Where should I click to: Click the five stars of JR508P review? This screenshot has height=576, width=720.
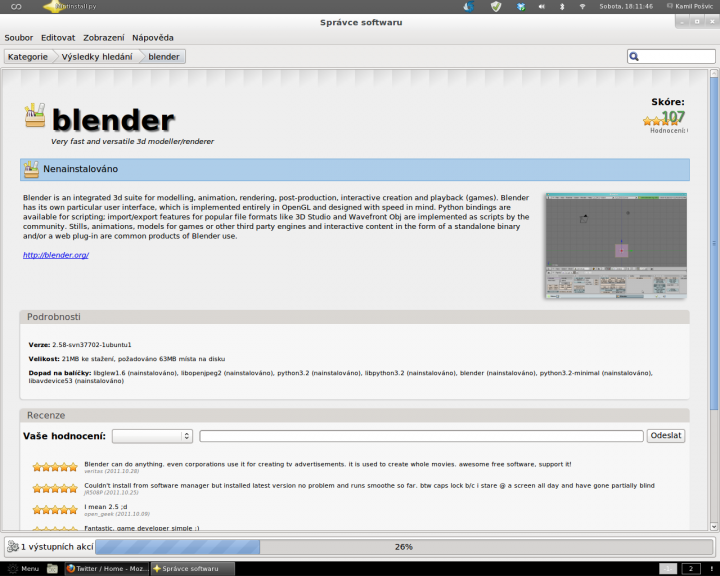click(x=55, y=489)
